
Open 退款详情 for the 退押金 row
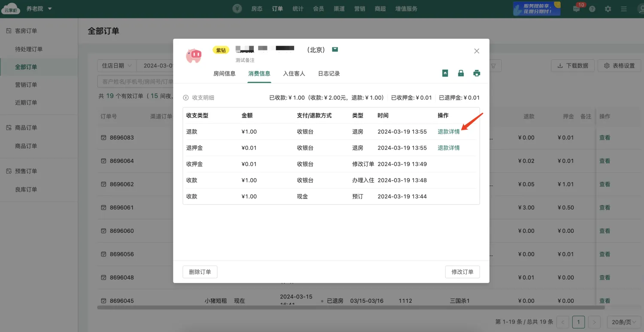click(449, 148)
